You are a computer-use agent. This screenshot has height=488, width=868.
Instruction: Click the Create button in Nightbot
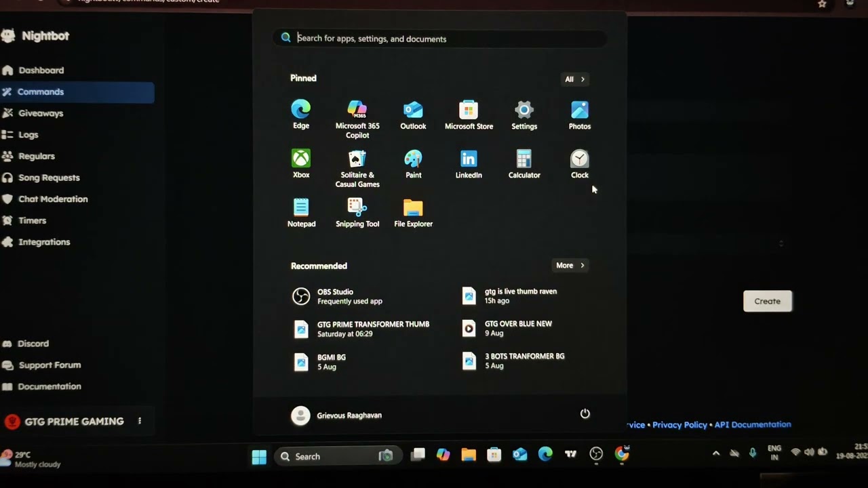pyautogui.click(x=768, y=301)
